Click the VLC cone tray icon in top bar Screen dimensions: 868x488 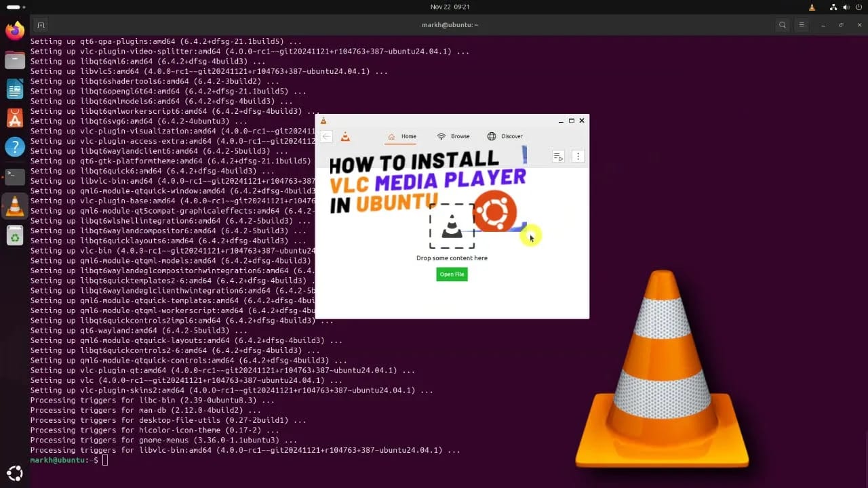point(812,7)
